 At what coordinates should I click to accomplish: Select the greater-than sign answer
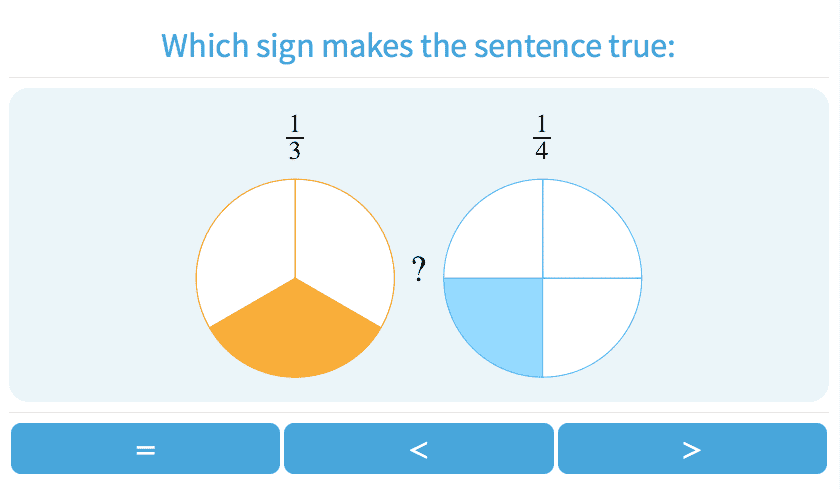(692, 449)
